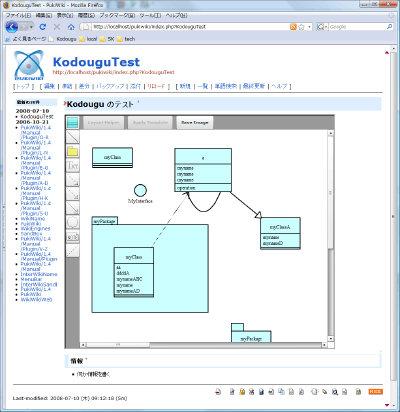Screen dimensions: 400x412
Task: Open SandBox link in the sidebar
Action: point(31,234)
